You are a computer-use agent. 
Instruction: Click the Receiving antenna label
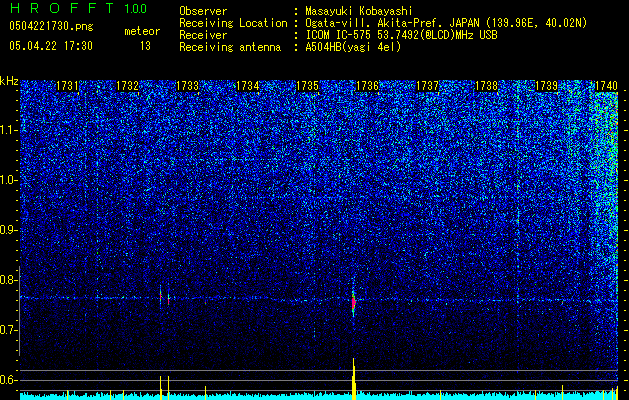point(230,47)
